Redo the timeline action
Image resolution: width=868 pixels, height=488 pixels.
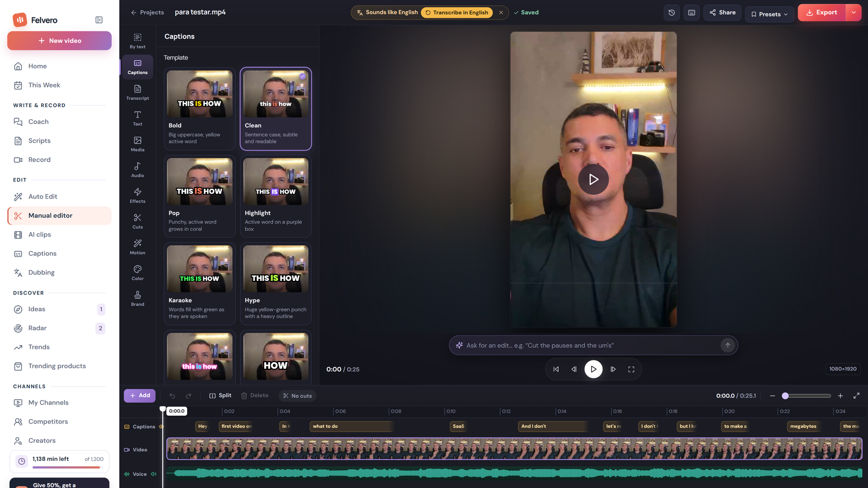pyautogui.click(x=189, y=396)
